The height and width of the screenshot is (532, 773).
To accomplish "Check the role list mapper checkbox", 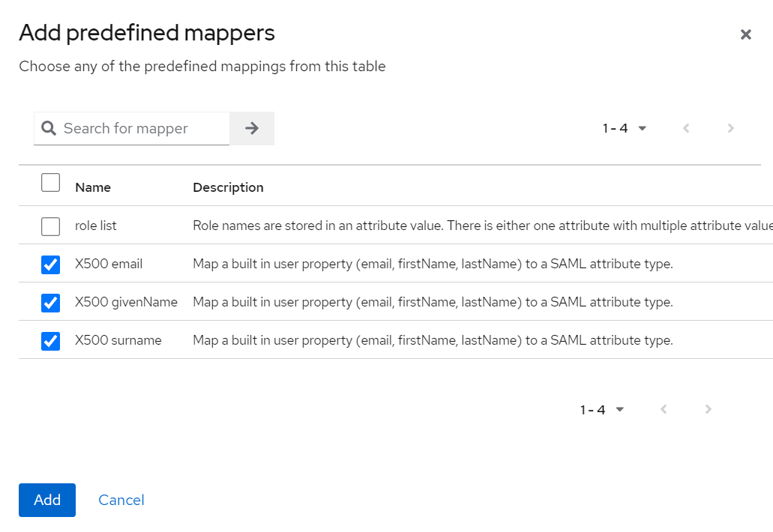I will click(x=50, y=226).
